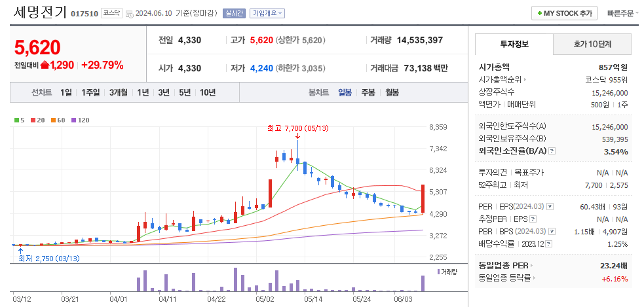This screenshot has width=644, height=307.
Task: Open 동일업종 등락률 link
Action: click(507, 278)
